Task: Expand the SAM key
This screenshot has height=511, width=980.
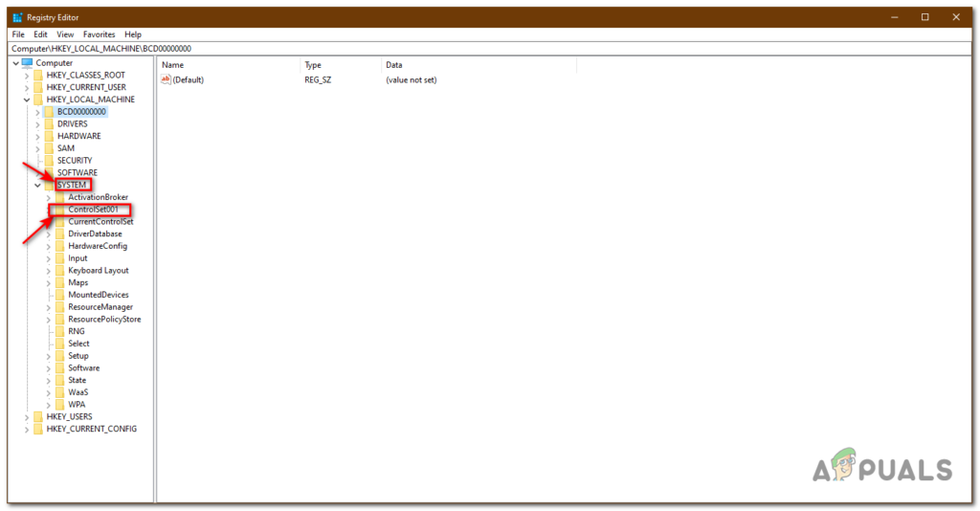Action: (x=37, y=148)
